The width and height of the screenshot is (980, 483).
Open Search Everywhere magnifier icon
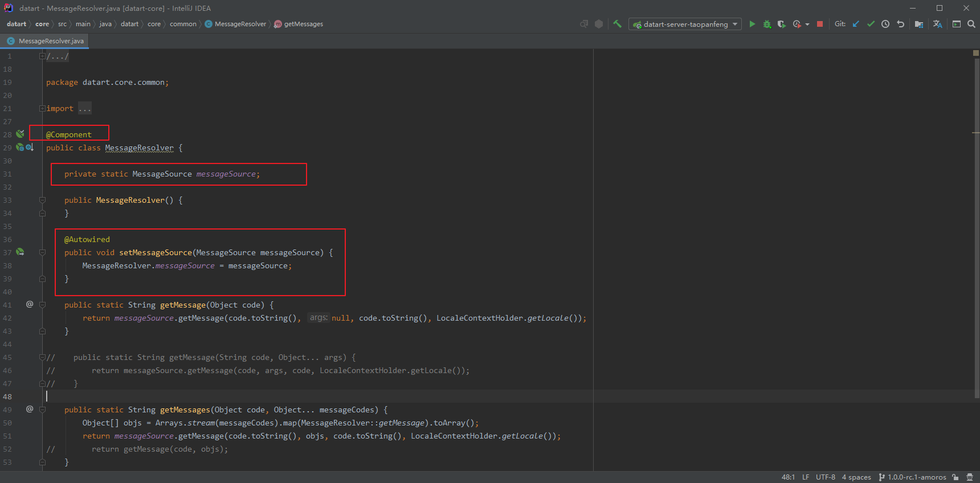point(971,24)
